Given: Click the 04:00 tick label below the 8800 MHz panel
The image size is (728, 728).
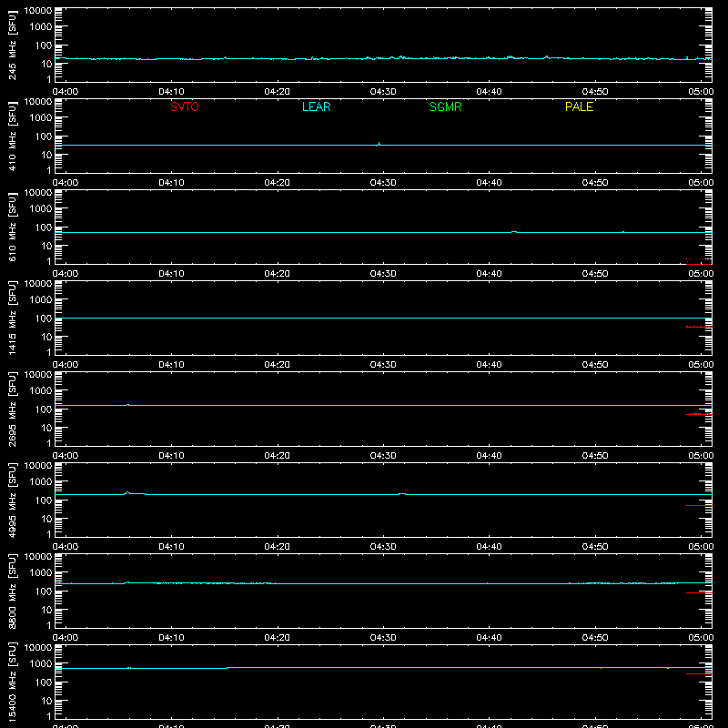Looking at the screenshot, I should tap(66, 638).
